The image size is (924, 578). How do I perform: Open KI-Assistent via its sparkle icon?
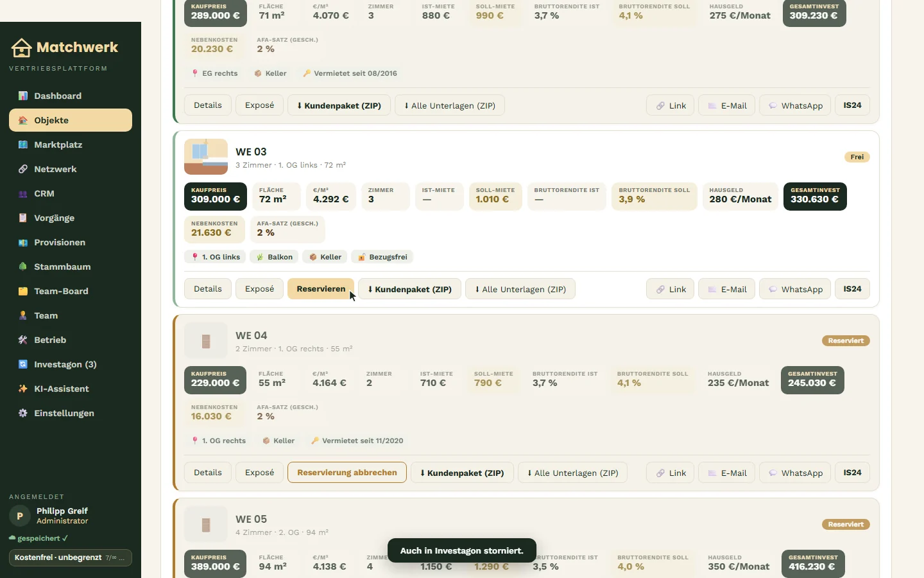tap(23, 389)
